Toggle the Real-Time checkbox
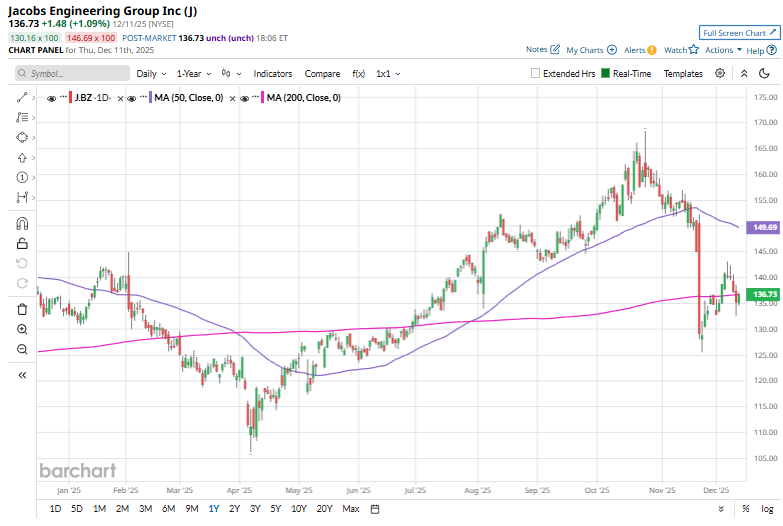783x526 pixels. [x=606, y=74]
